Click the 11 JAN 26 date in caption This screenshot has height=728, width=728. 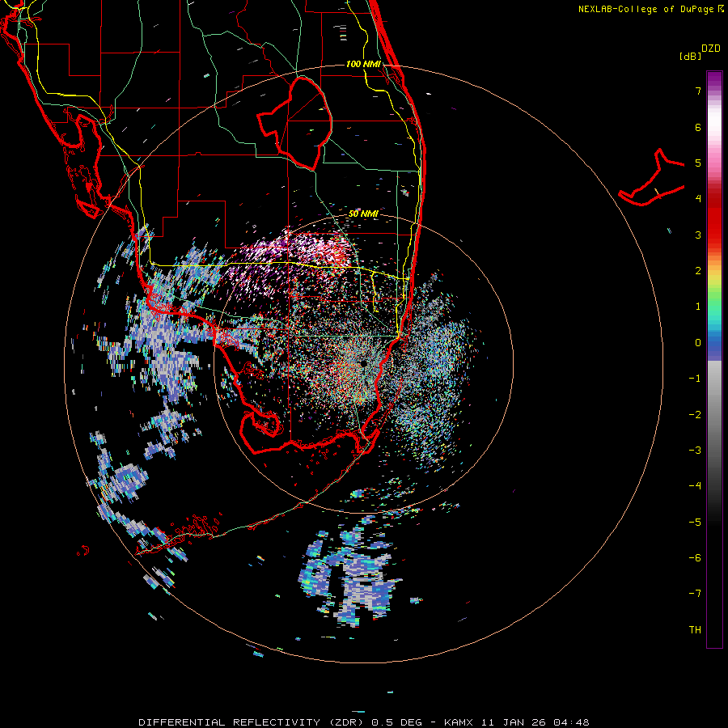click(x=514, y=722)
